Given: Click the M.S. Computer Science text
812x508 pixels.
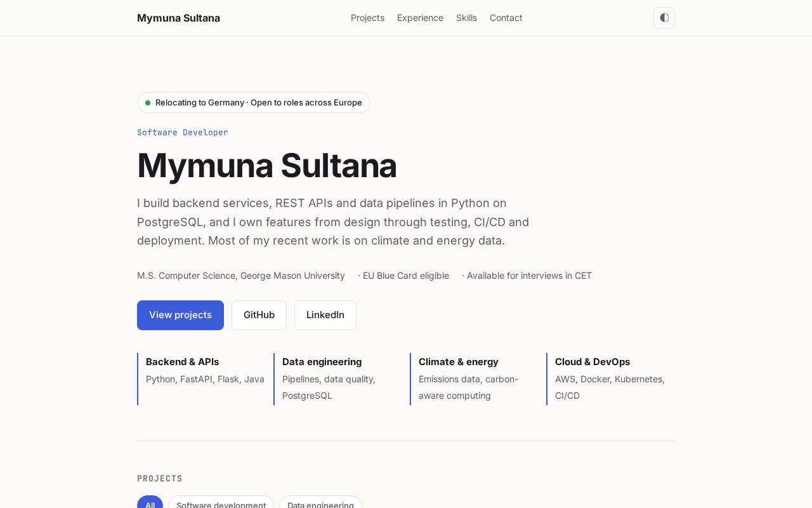Looking at the screenshot, I should click(241, 276).
